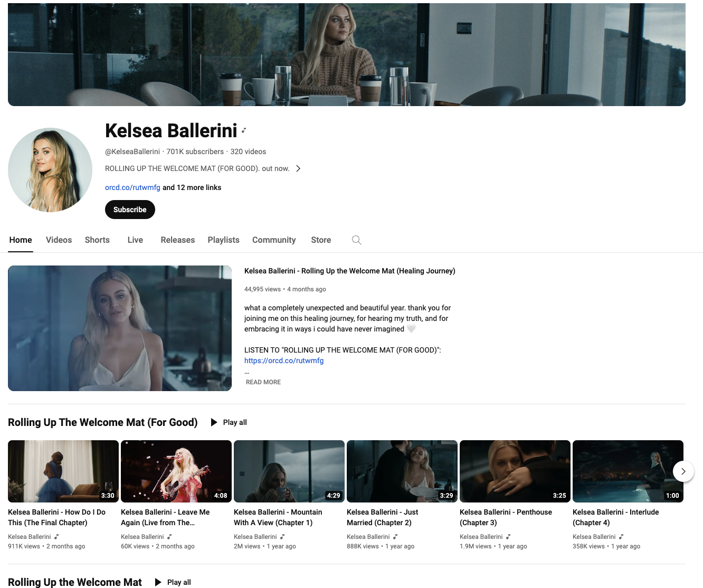Viewport: 703px width, 588px height.
Task: Open the https://orcd.co/rutwmfg link in video description
Action: coord(284,361)
